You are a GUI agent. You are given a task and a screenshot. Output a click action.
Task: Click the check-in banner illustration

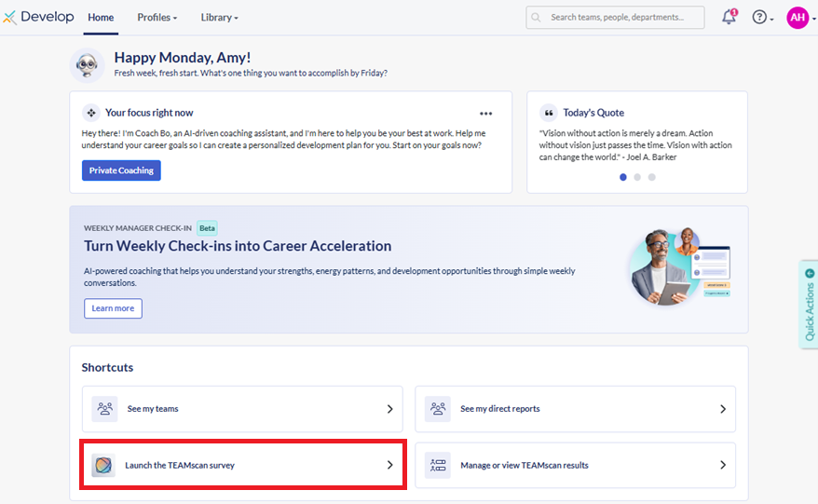coord(680,266)
